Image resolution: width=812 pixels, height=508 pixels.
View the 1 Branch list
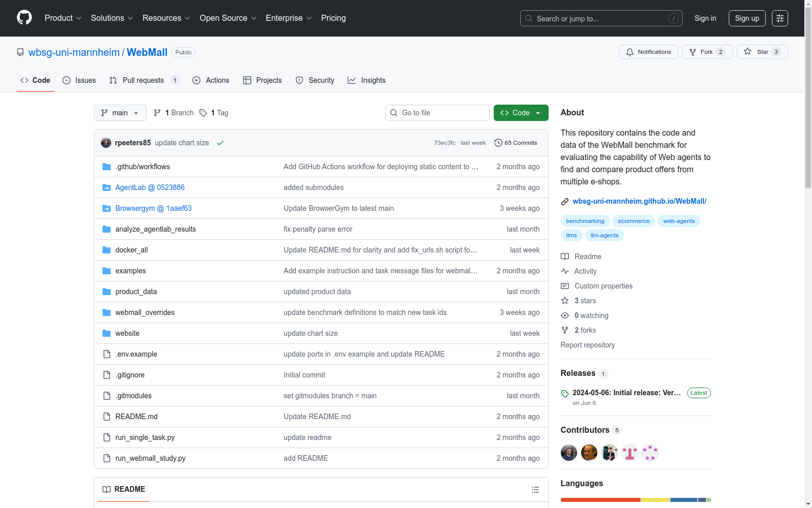pyautogui.click(x=174, y=113)
